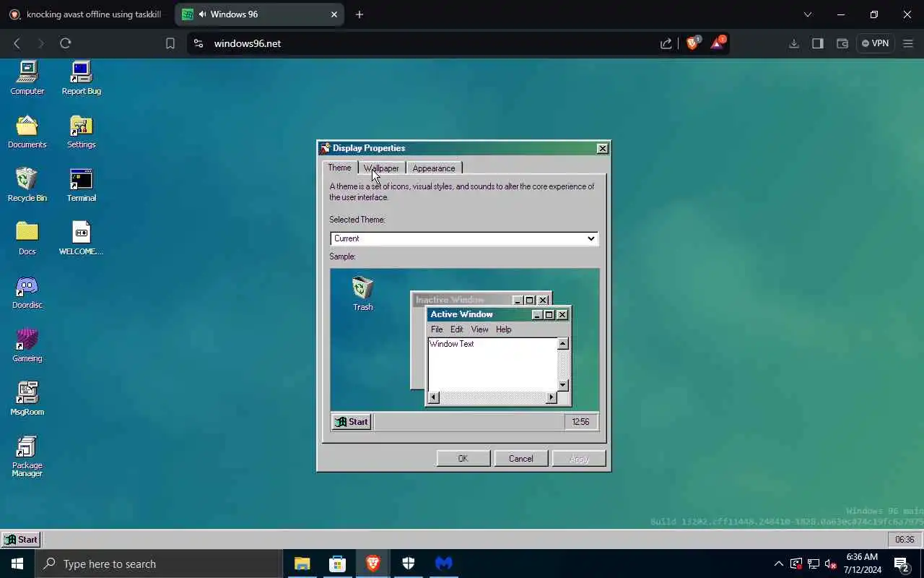Open the Docs folder icon
Screen dimensions: 924x578
point(27,238)
